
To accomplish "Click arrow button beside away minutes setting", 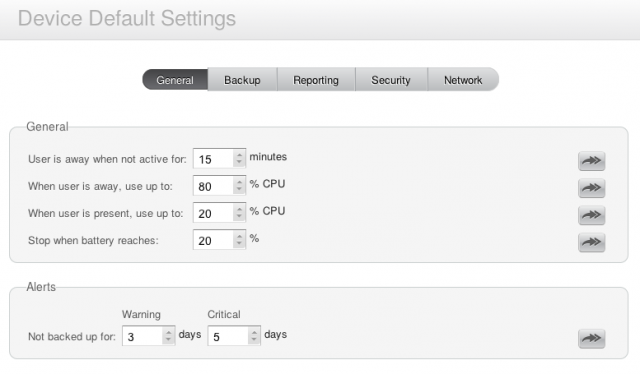I will 591,160.
